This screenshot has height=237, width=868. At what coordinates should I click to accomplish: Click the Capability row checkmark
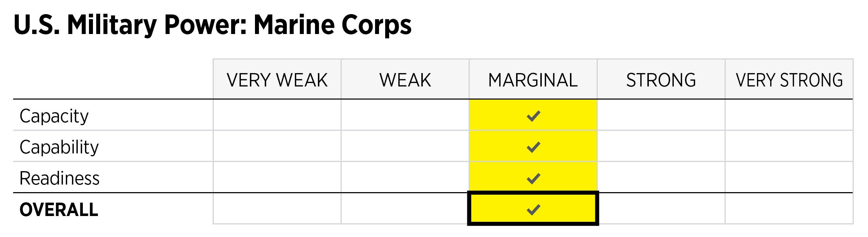coord(533,147)
